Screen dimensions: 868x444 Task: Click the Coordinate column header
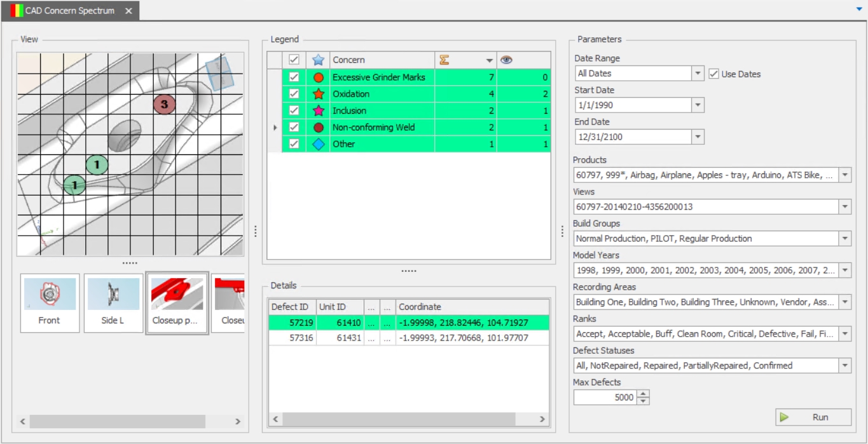471,307
